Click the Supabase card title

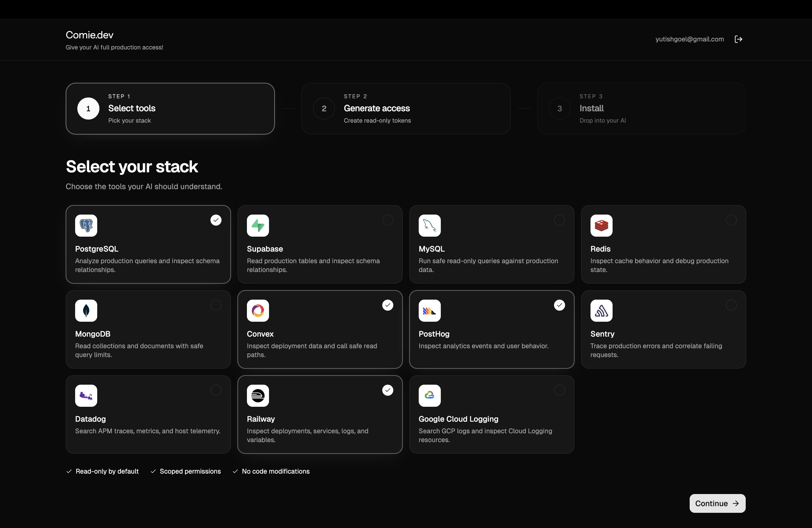[x=265, y=249]
